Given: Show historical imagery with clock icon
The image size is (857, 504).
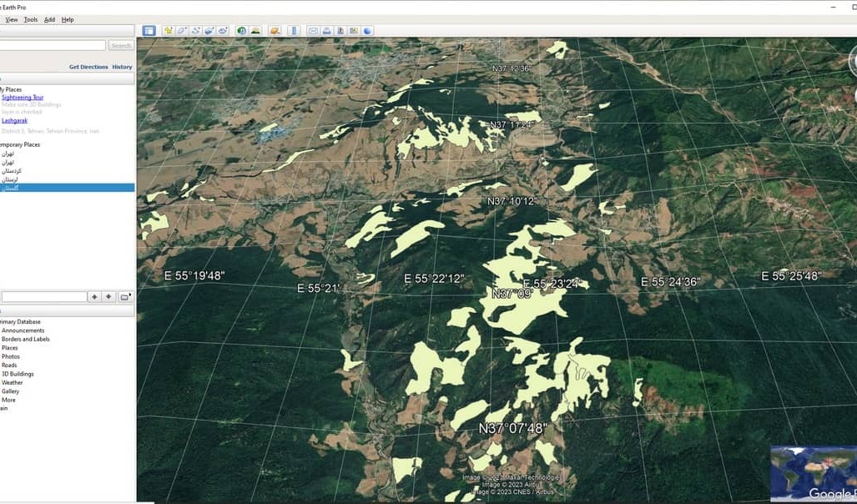Looking at the screenshot, I should (x=241, y=31).
